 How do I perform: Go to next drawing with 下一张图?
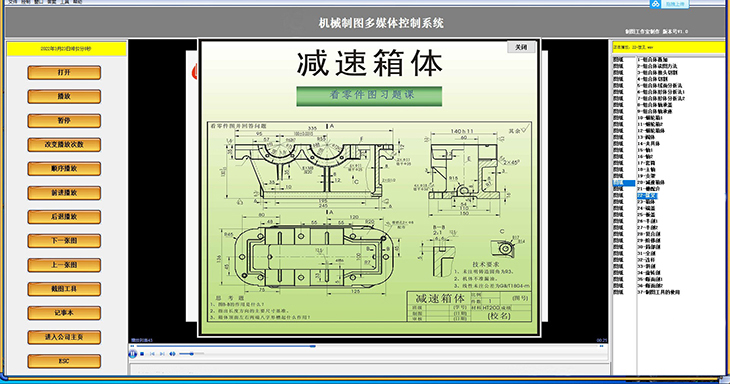pos(64,241)
